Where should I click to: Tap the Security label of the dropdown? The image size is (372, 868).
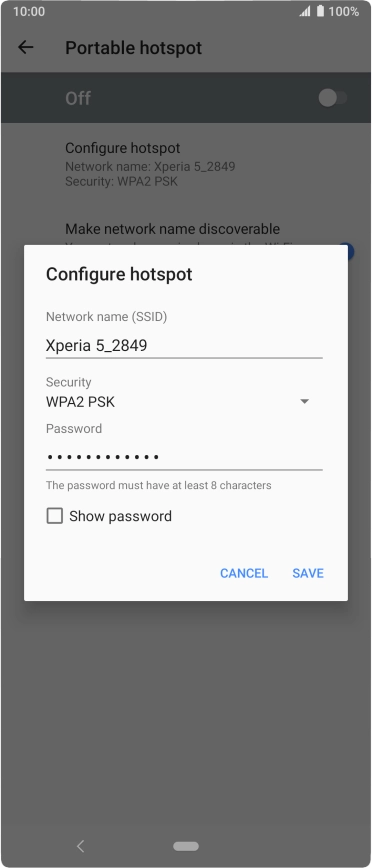69,382
